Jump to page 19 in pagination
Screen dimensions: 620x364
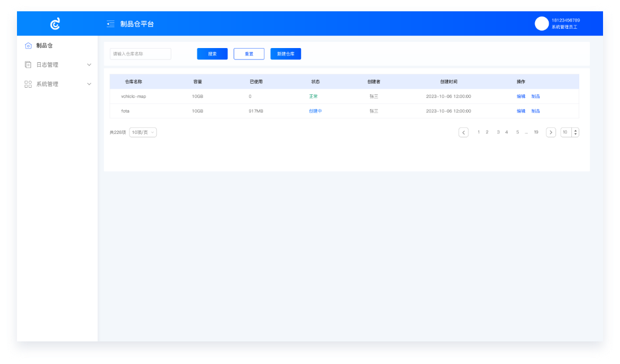pyautogui.click(x=536, y=132)
